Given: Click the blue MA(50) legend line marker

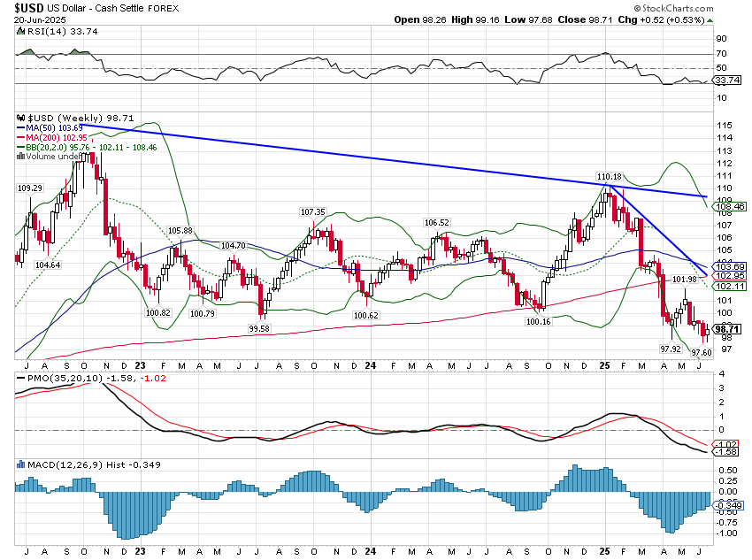Looking at the screenshot, I should coord(20,128).
